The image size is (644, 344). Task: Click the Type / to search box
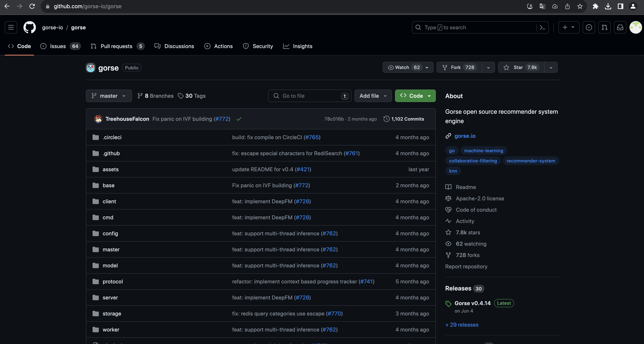[x=480, y=27]
